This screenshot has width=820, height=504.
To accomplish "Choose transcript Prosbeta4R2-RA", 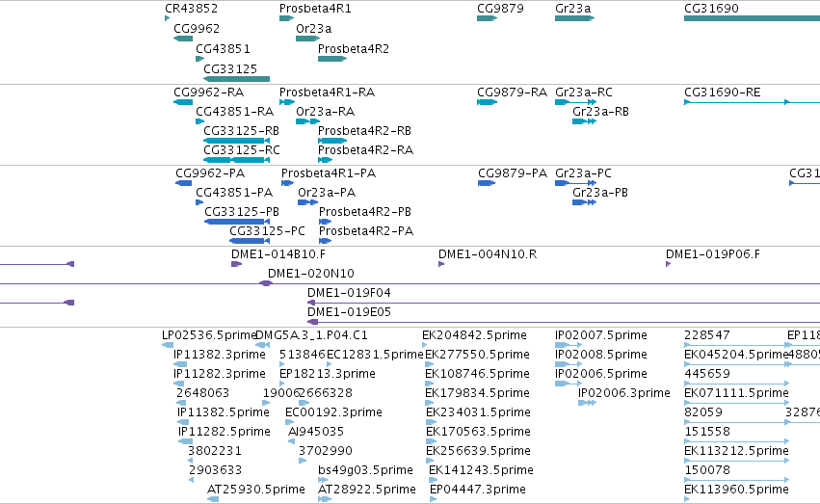I will [x=365, y=150].
